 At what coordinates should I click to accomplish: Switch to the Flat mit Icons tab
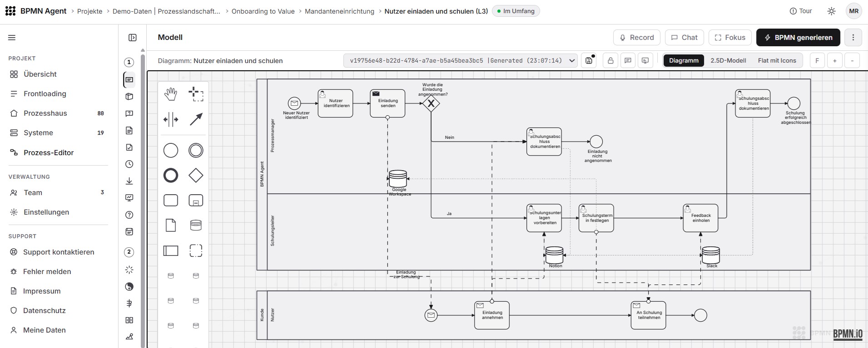click(x=777, y=61)
